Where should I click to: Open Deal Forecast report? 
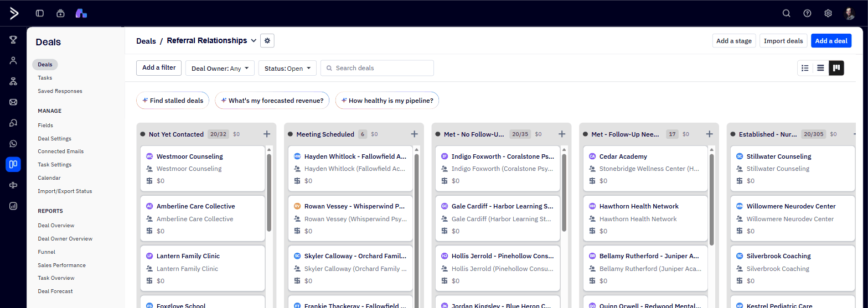(x=55, y=291)
